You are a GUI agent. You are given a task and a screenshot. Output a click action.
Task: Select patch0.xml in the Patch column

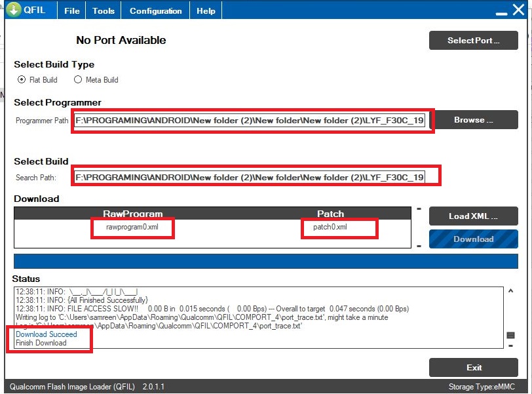(x=330, y=227)
